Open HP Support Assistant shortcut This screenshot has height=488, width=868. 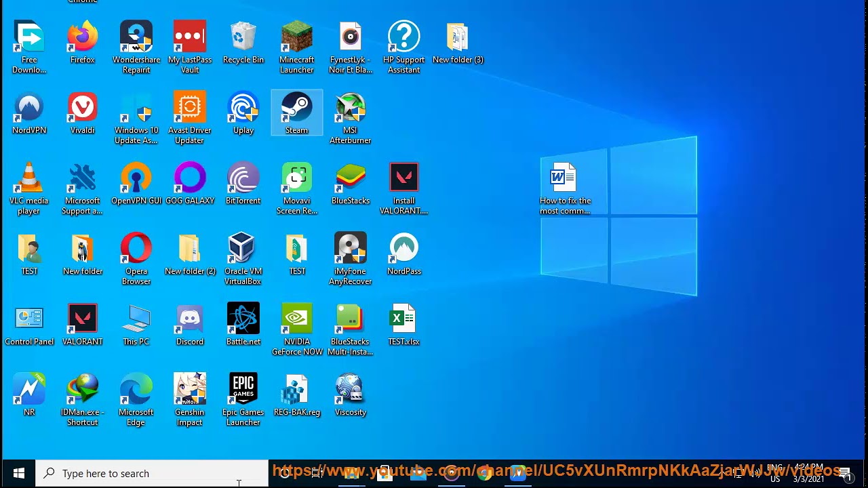point(404,37)
